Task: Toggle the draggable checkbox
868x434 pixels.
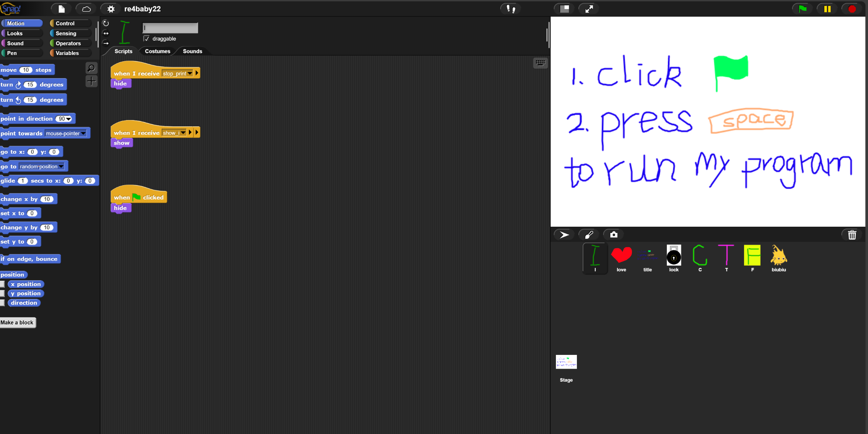Action: [x=146, y=38]
